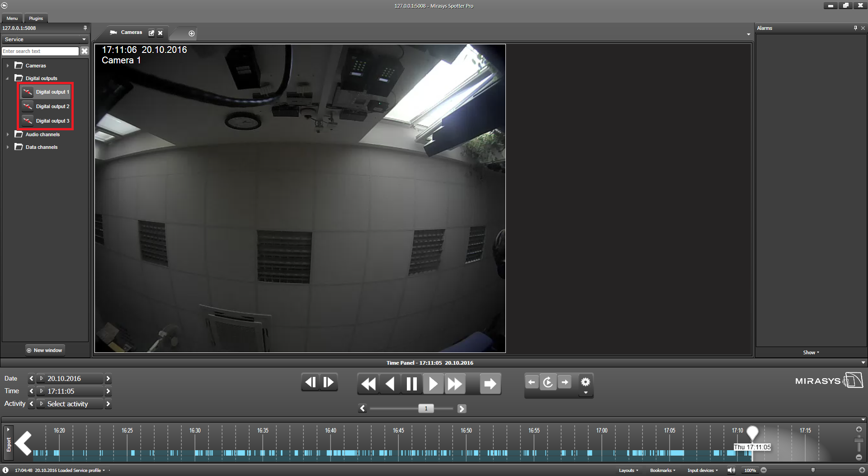Screen dimensions: 868x476
Task: Click the add new tab plus icon
Action: coord(192,33)
